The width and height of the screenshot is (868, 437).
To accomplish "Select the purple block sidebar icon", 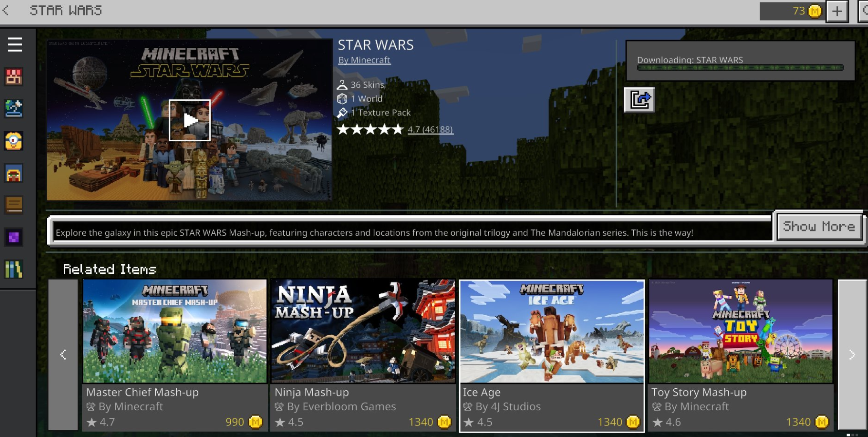I will click(14, 237).
